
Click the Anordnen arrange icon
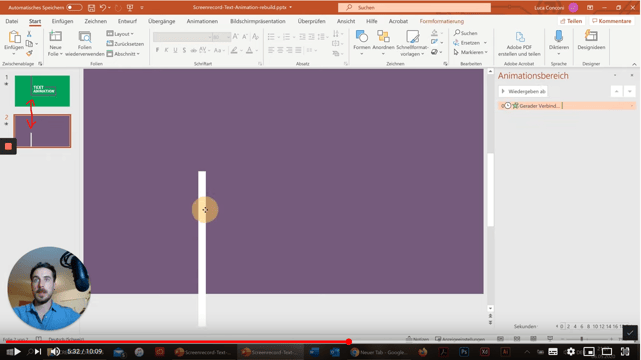pos(383,37)
